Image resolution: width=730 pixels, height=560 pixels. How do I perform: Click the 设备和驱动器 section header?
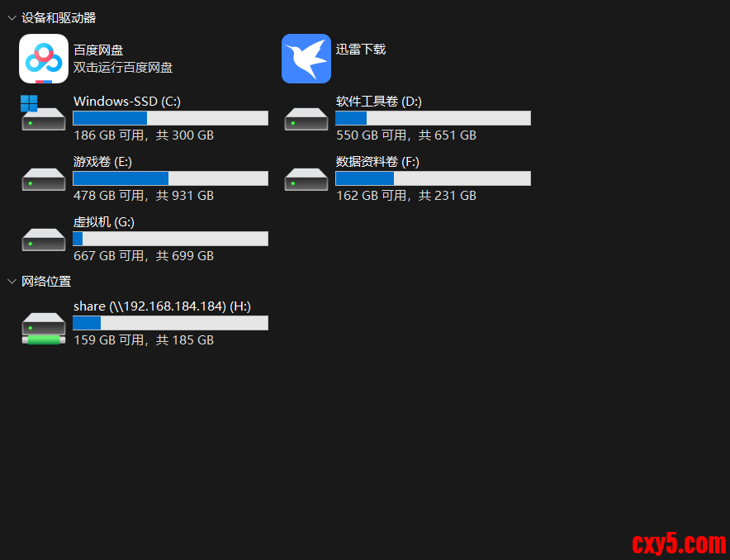pyautogui.click(x=59, y=18)
